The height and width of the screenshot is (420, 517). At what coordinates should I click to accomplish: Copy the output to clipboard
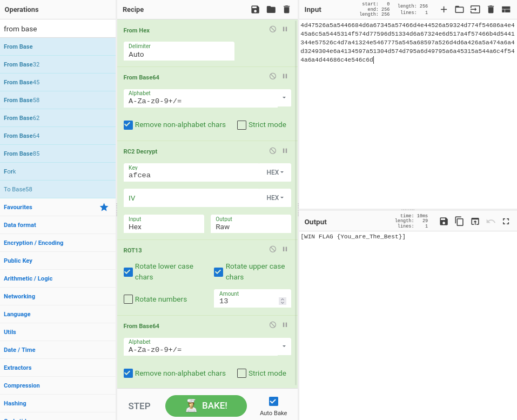459,221
